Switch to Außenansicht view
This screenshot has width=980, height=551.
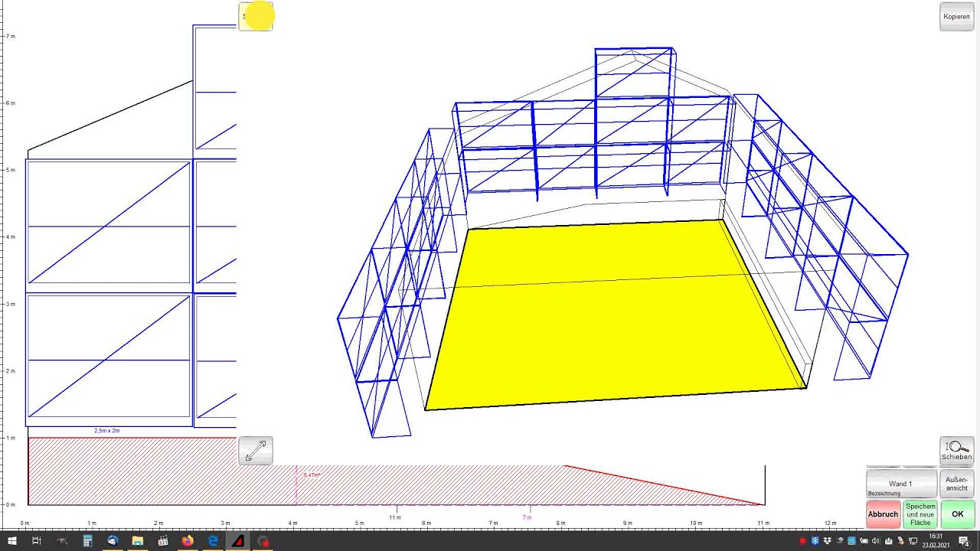[x=956, y=484]
